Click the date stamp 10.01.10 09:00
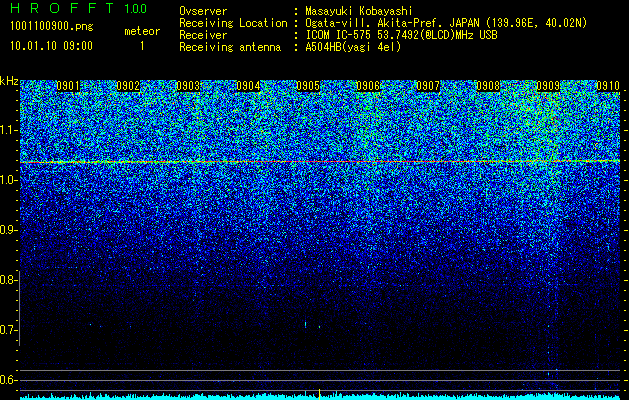The height and width of the screenshot is (400, 629). pyautogui.click(x=51, y=46)
